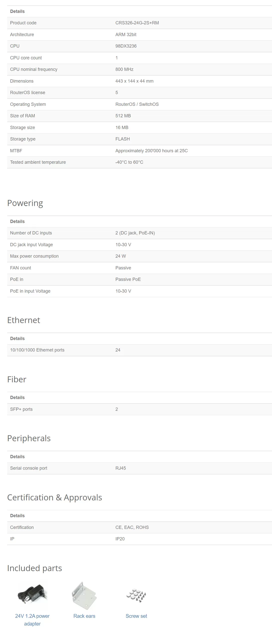This screenshot has width=272, height=644.
Task: Click the rack ears product image
Action: 84,596
